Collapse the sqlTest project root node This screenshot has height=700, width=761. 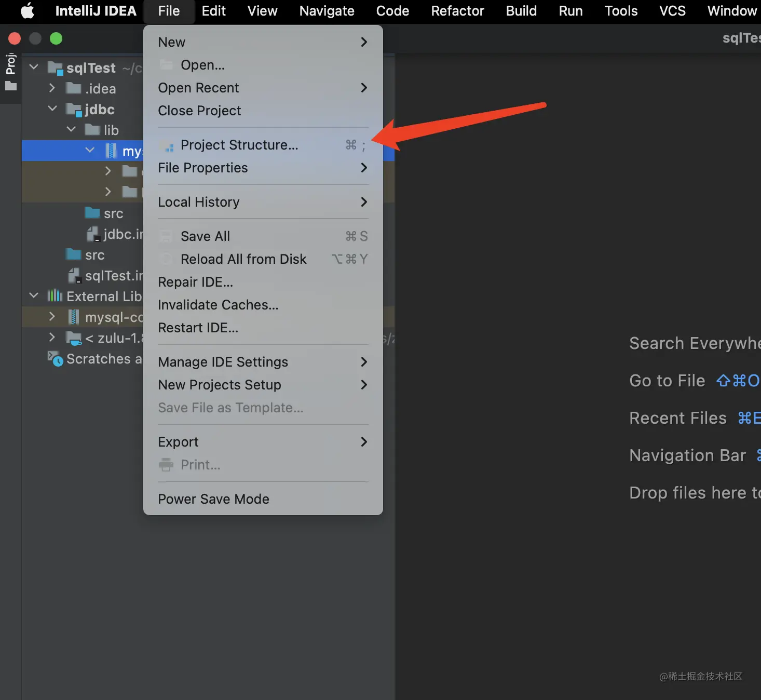pyautogui.click(x=34, y=67)
